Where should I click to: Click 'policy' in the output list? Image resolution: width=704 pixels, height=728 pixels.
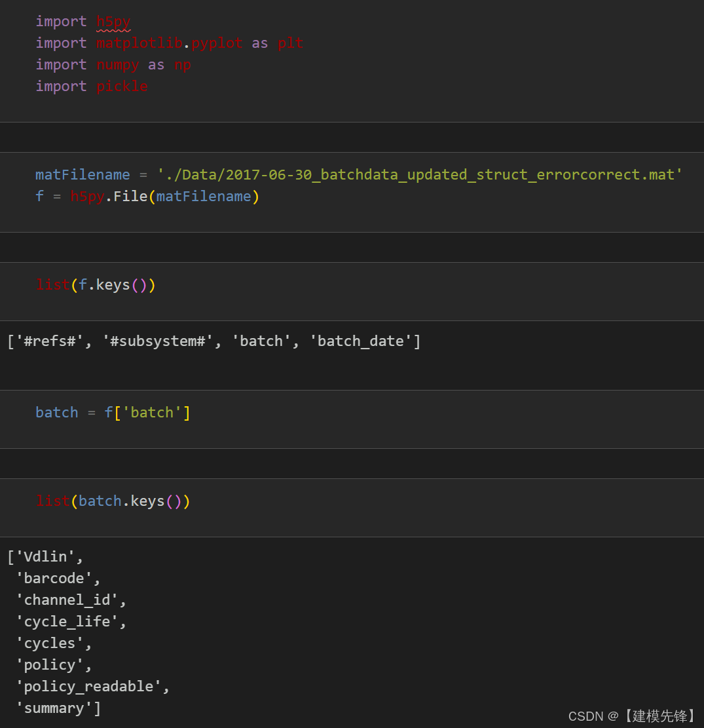tap(50, 665)
